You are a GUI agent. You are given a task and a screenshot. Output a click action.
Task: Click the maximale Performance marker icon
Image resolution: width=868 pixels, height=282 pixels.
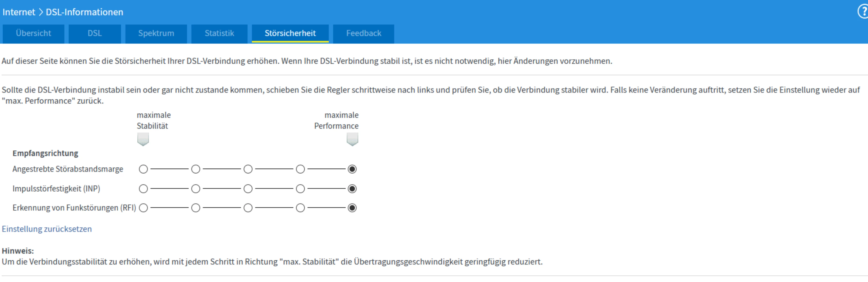352,139
